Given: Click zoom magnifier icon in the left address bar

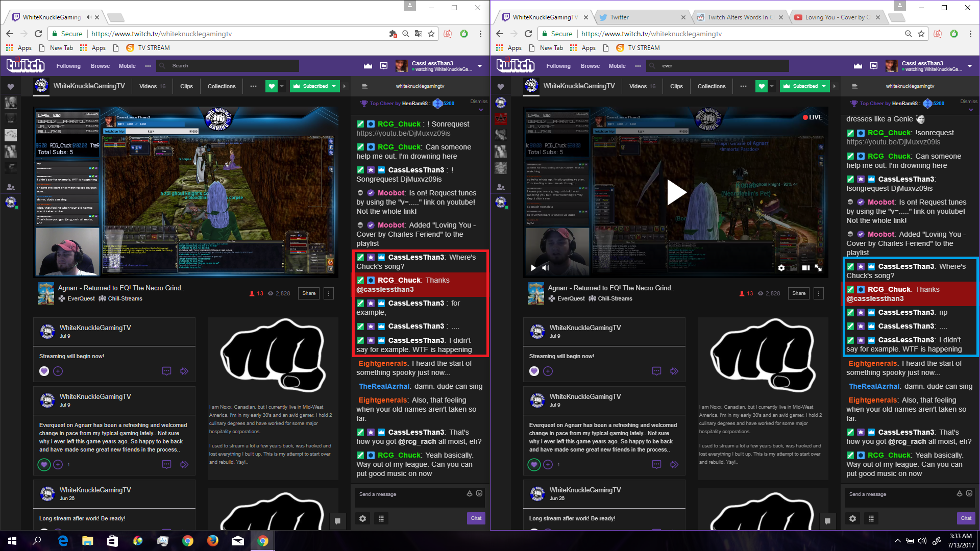Looking at the screenshot, I should click(x=406, y=34).
